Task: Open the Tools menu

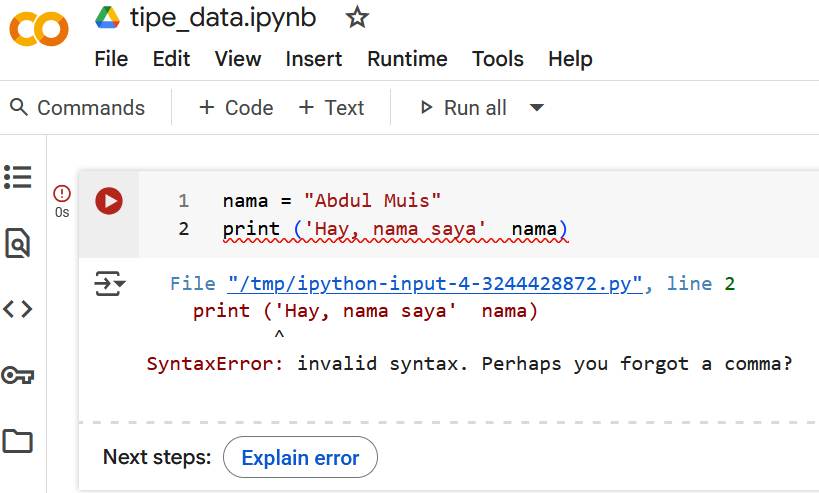Action: click(498, 58)
